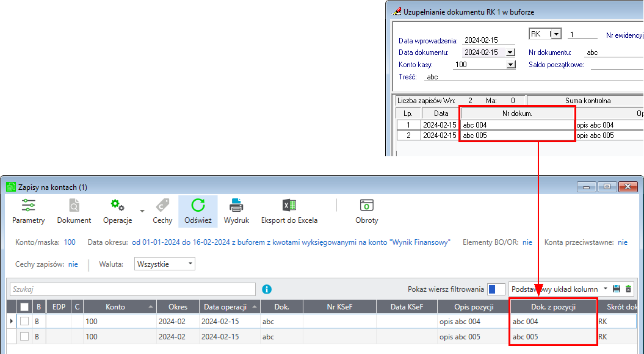644x354 pixels.
Task: Click 2024-02 Okres cell in opis abc 004 row
Action: click(178, 322)
